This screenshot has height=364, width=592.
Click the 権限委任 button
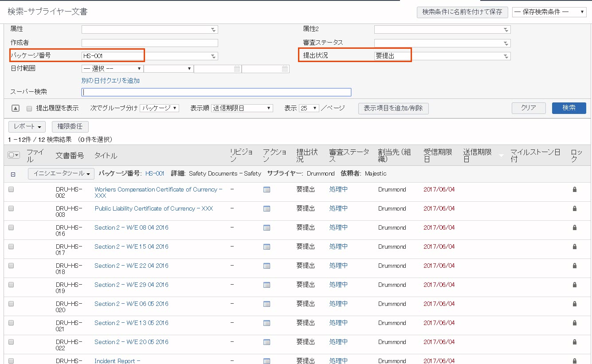tap(70, 127)
